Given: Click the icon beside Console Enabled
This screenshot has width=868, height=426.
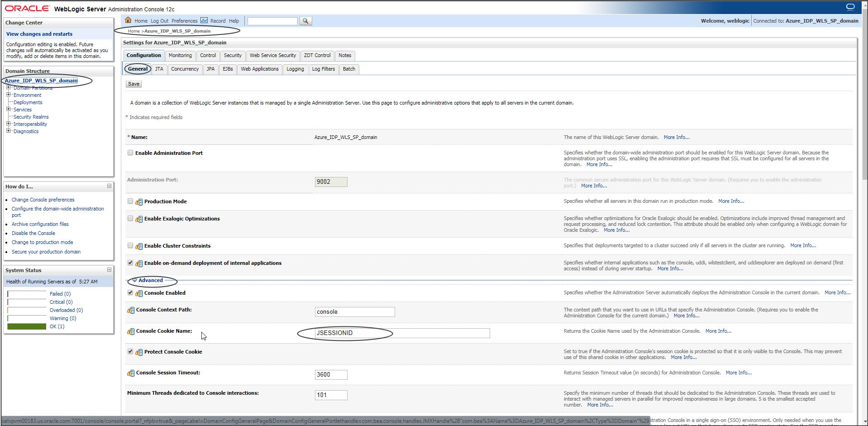Looking at the screenshot, I should pyautogui.click(x=139, y=293).
